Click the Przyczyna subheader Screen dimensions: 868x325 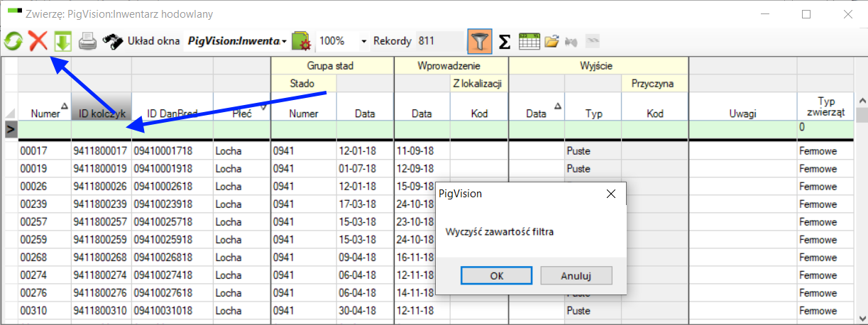[654, 84]
